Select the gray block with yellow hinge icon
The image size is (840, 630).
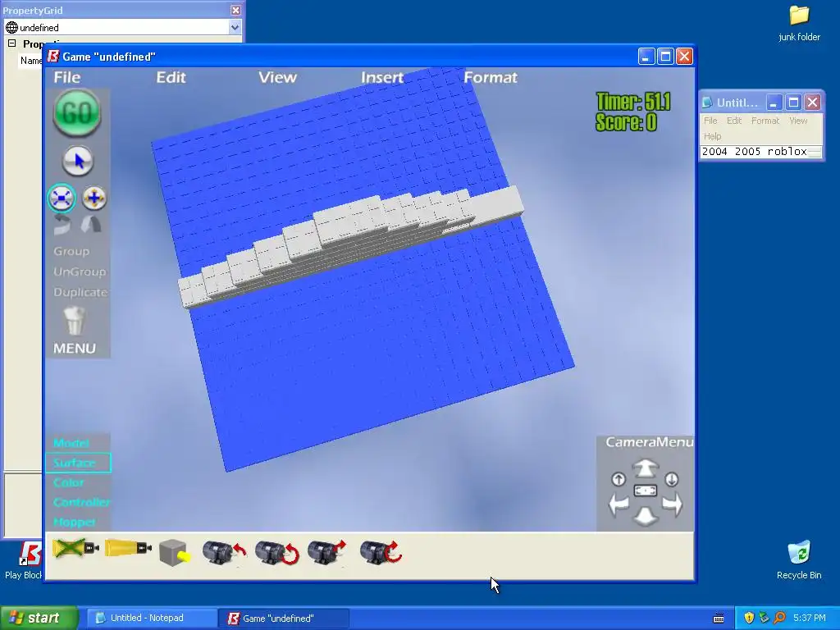(175, 552)
